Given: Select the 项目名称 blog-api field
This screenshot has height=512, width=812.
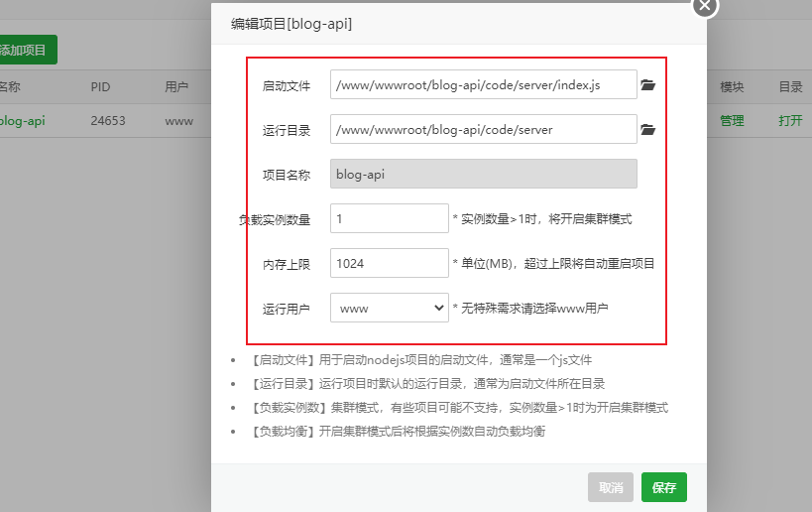Looking at the screenshot, I should [x=483, y=174].
